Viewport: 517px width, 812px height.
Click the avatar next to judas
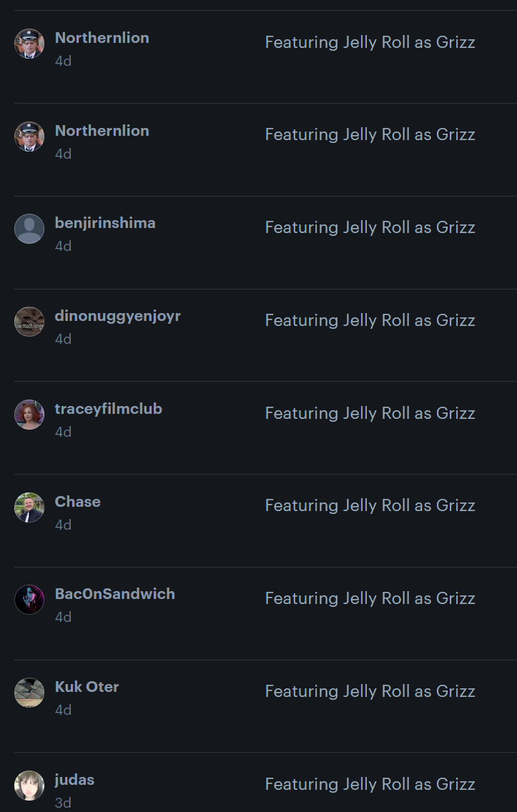pos(29,786)
